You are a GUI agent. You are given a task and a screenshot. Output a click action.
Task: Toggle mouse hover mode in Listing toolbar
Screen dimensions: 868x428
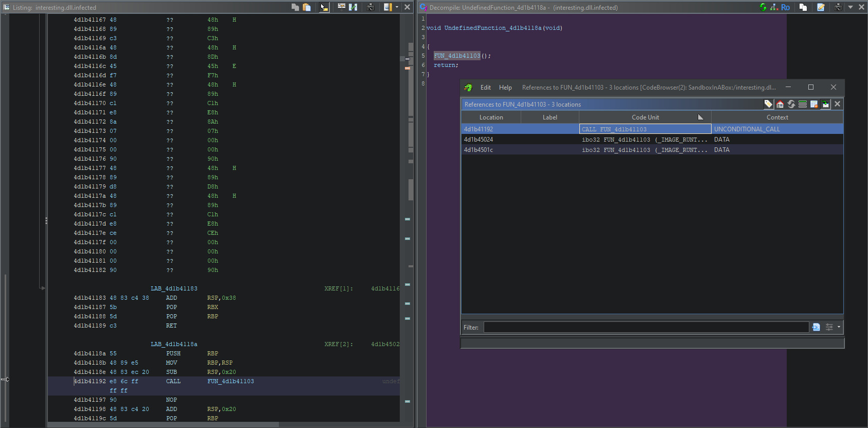click(x=324, y=7)
